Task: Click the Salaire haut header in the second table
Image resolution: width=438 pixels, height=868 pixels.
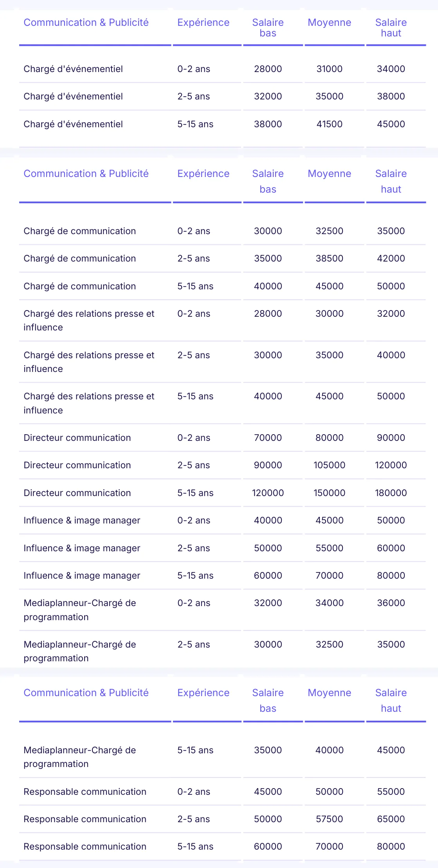Action: tap(391, 181)
